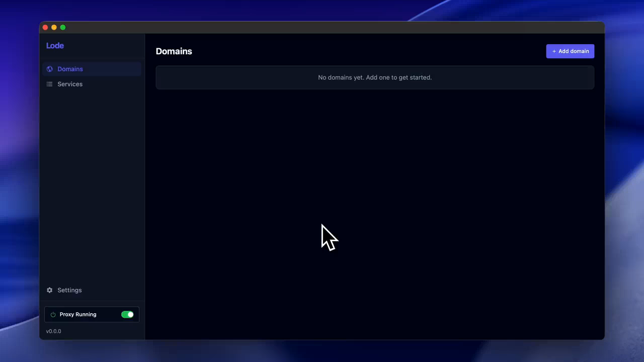Switch to the Services section
The image size is (644, 362).
click(70, 84)
